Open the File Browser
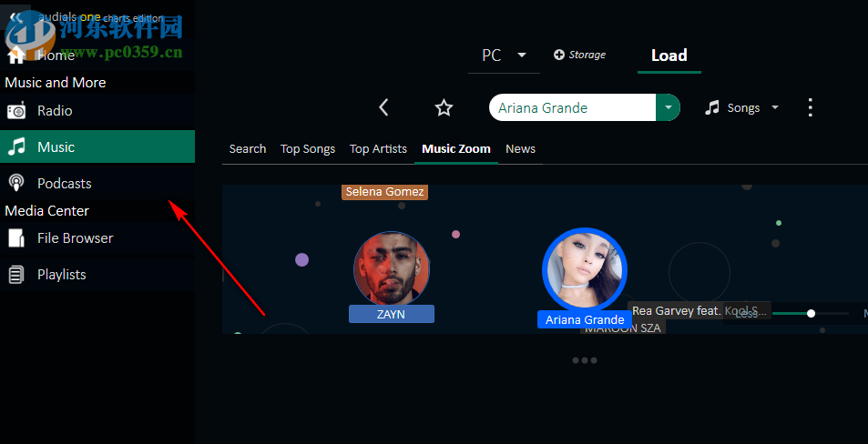The height and width of the screenshot is (444, 868). (x=97, y=238)
